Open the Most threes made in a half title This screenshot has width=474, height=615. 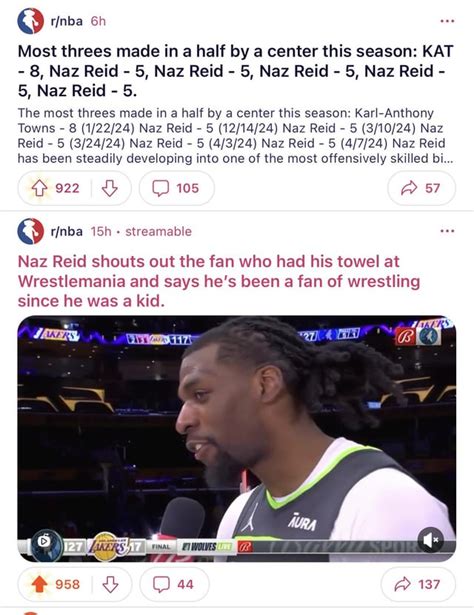[x=235, y=71]
